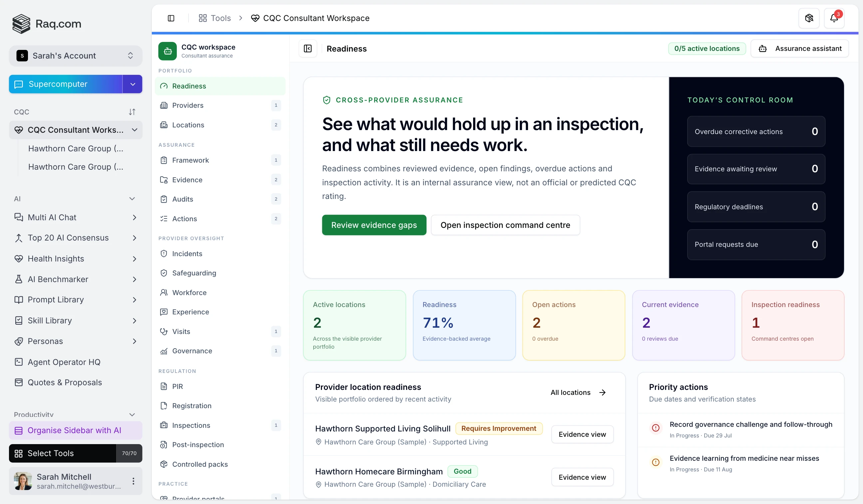Click the Open actions stat card
863x504 pixels.
pyautogui.click(x=574, y=325)
